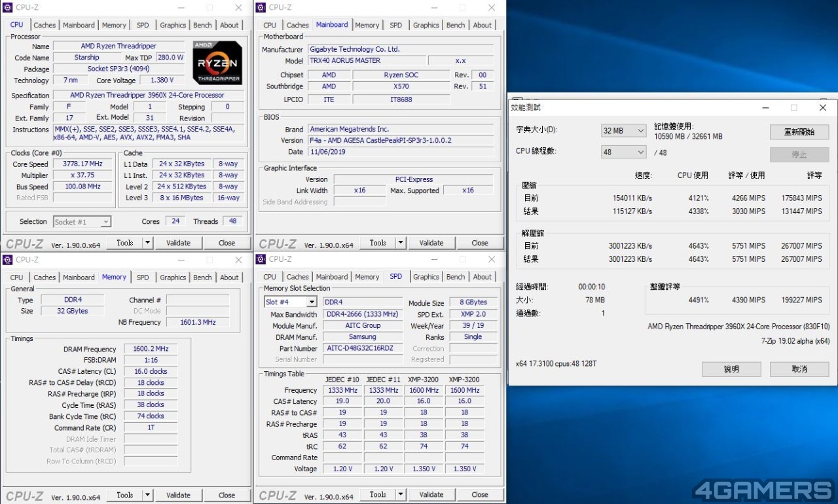This screenshot has width=838, height=504.
Task: Click the Module Manuf. value 'AITC Group'
Action: click(363, 326)
